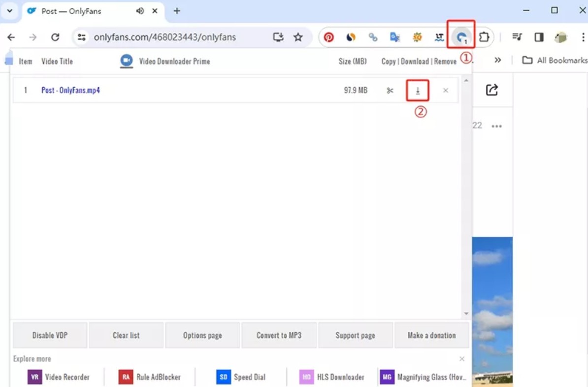The image size is (588, 387).
Task: Show hidden bookmarks with double chevron
Action: click(497, 60)
